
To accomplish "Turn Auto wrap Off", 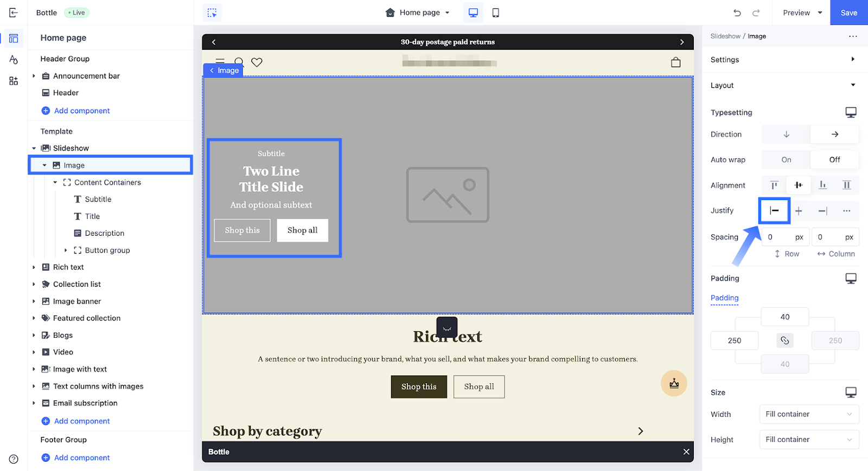I will pyautogui.click(x=835, y=159).
